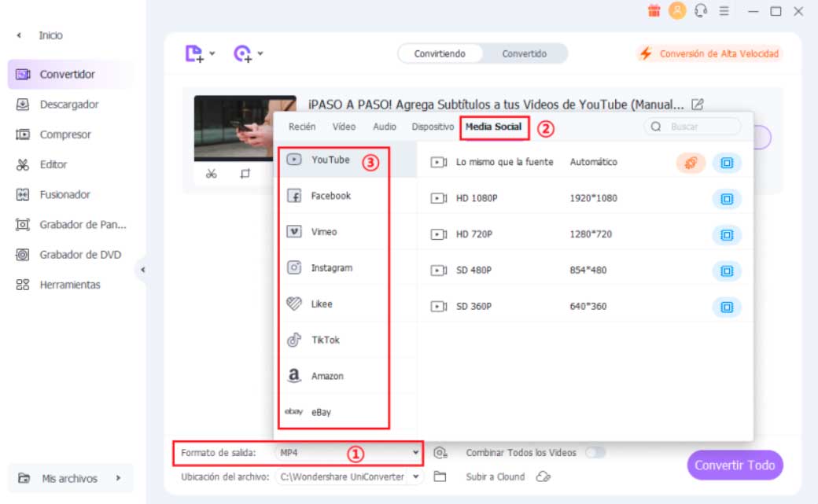Expand the Formato de salida dropdown
The height and width of the screenshot is (504, 818).
pos(415,453)
